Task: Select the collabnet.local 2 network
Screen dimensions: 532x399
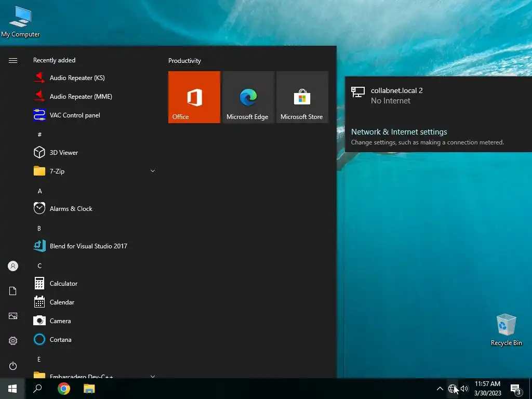Action: [438, 96]
